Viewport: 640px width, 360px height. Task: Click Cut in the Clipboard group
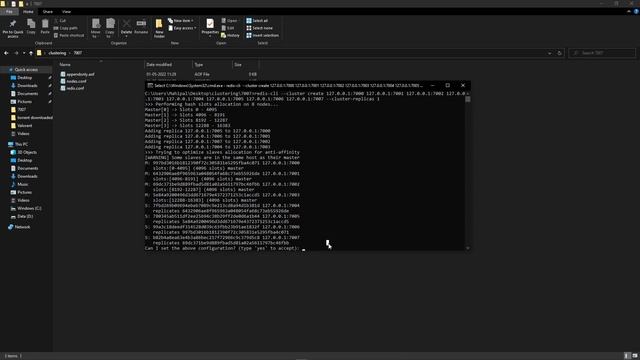(60, 20)
